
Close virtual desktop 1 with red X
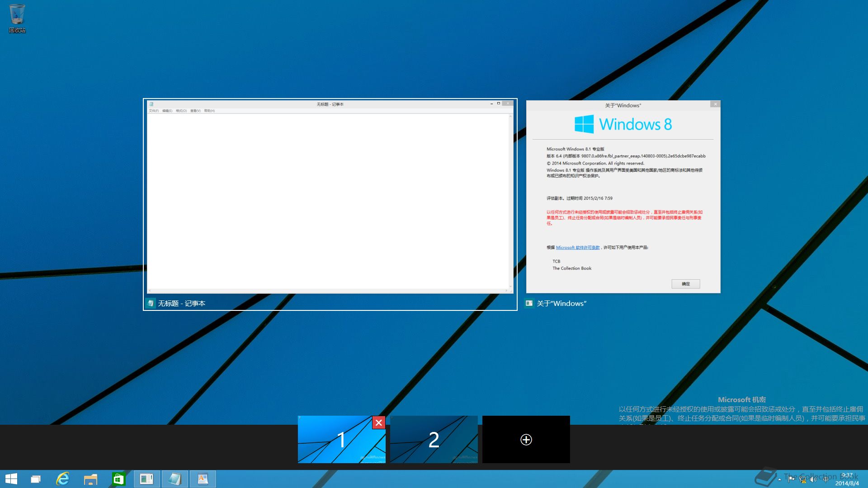379,422
